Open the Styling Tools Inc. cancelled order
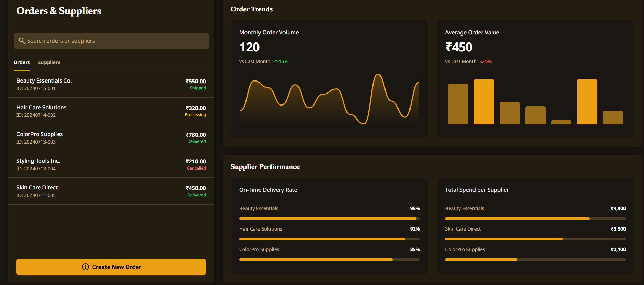This screenshot has height=285, width=644. click(x=111, y=164)
